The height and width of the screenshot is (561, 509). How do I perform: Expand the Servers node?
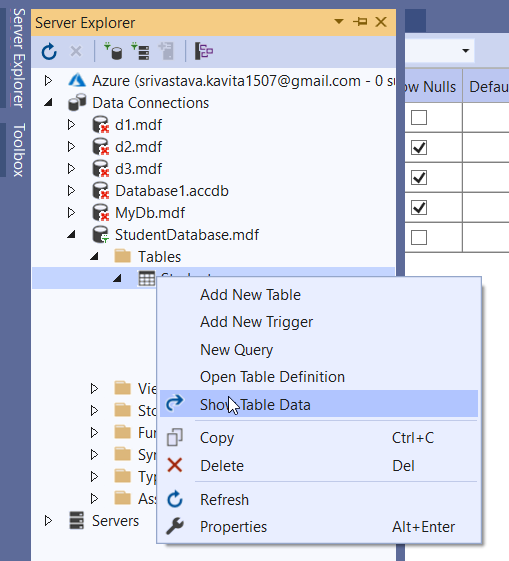tap(49, 521)
